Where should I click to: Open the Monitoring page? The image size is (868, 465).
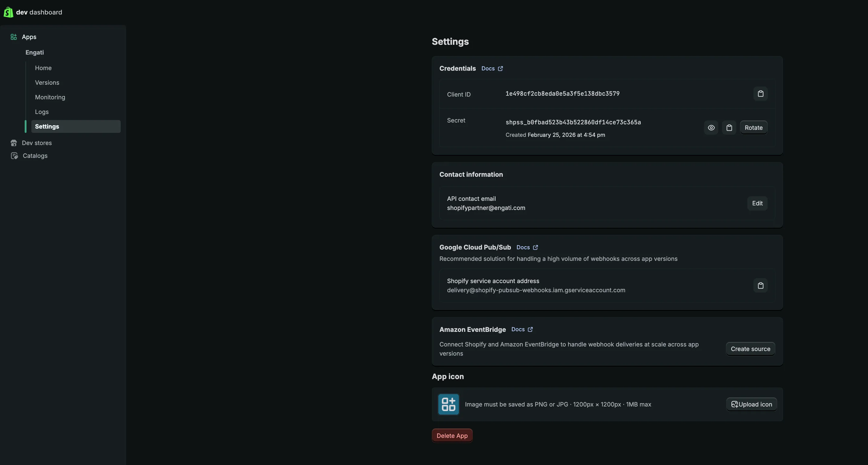point(50,97)
